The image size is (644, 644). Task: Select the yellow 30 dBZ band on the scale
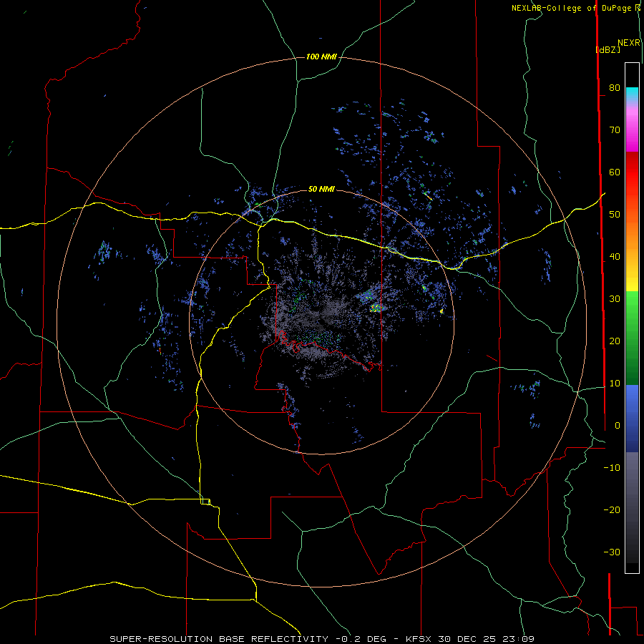pyautogui.click(x=632, y=285)
